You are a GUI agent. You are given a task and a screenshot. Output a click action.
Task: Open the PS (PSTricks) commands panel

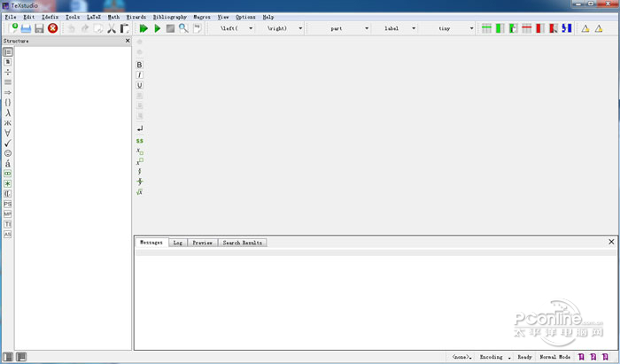tap(7, 204)
